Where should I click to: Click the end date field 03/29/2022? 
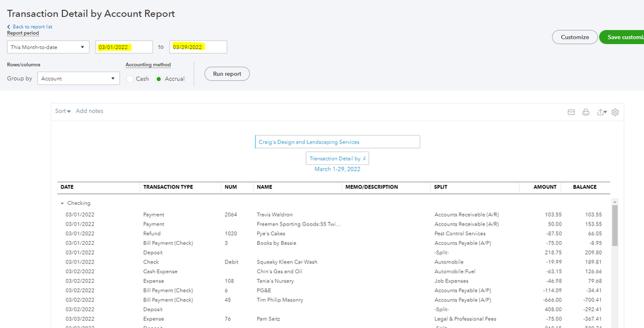tap(198, 47)
